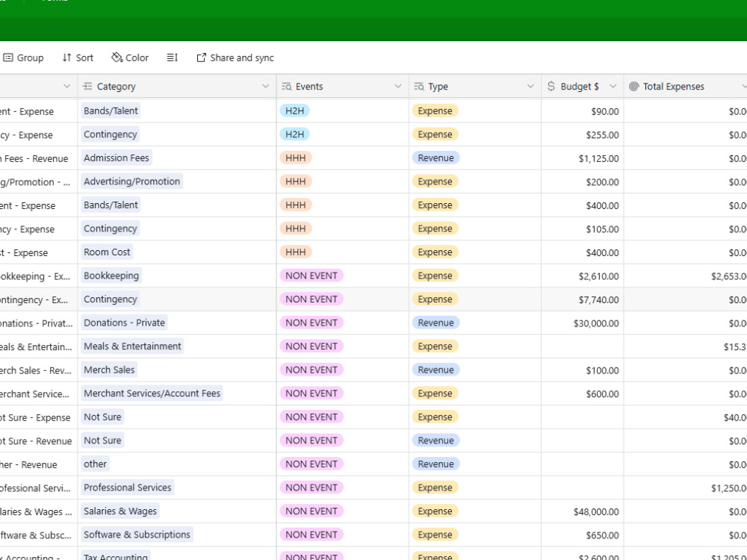747x560 pixels.
Task: Select the 'Not Sure - Revenue' name cell
Action: pos(39,441)
